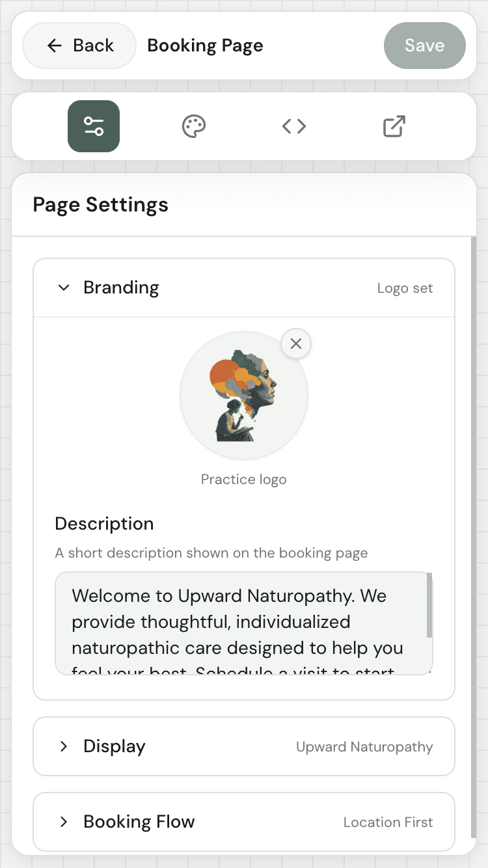Open the booking page preview icon
This screenshot has width=488, height=868.
click(394, 126)
